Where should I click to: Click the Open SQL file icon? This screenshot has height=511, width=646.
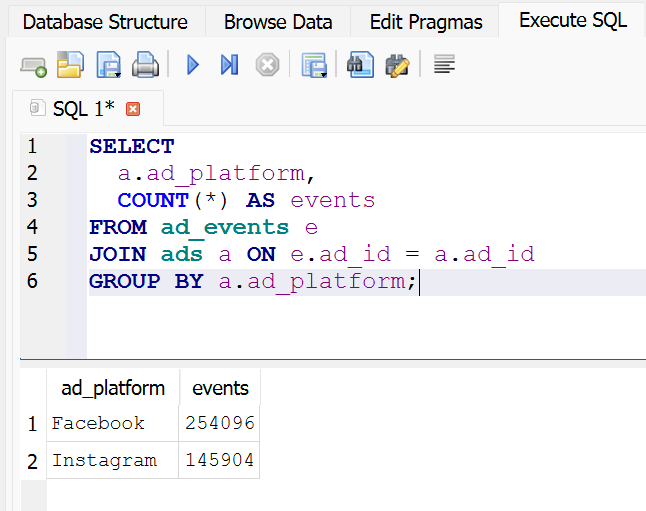click(x=70, y=66)
